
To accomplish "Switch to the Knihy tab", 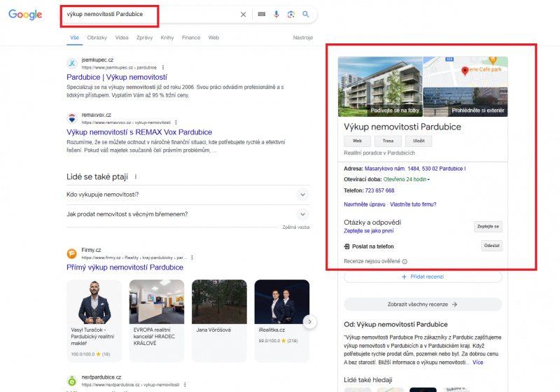I will [167, 38].
